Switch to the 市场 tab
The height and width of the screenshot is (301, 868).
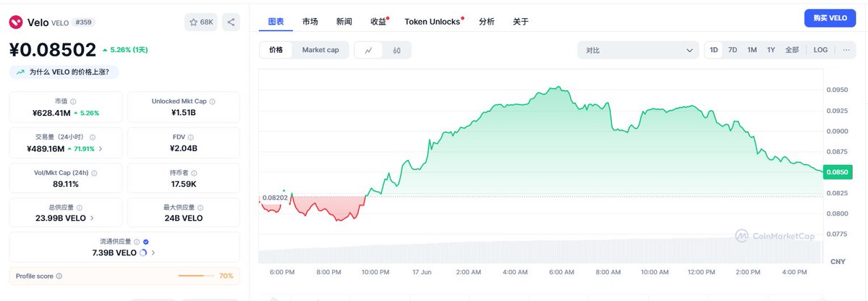pyautogui.click(x=310, y=22)
